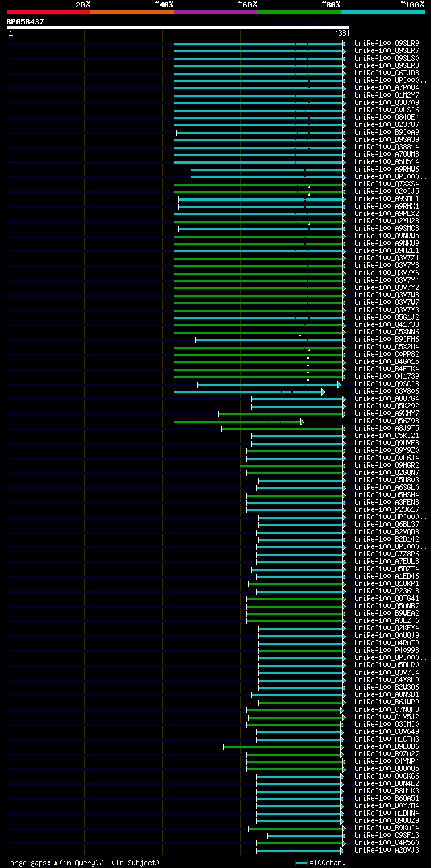
Task: Click the orange ~40% identity legend bar
Action: 132,12
